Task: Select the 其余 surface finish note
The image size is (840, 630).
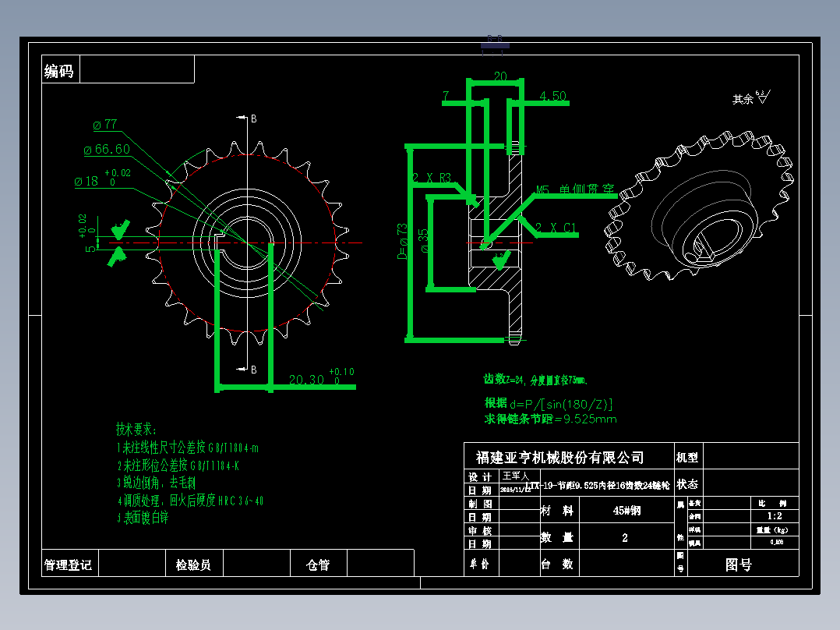Action: 751,97
